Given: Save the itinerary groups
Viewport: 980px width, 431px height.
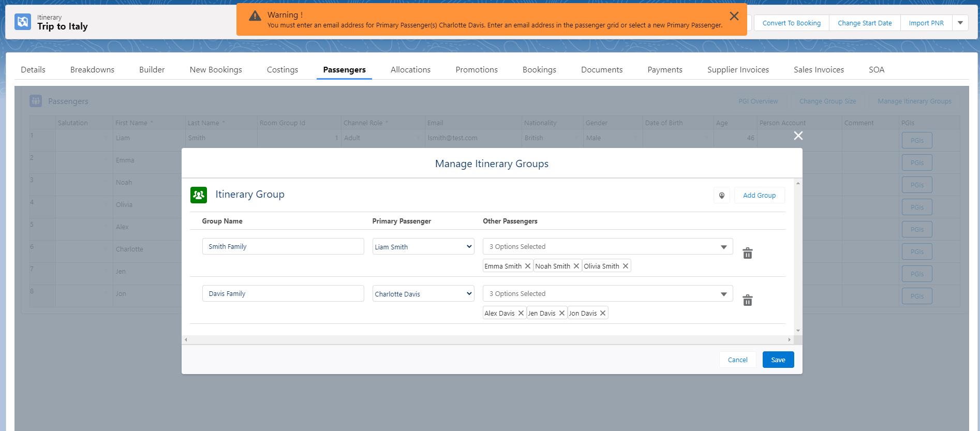Looking at the screenshot, I should click(x=778, y=360).
